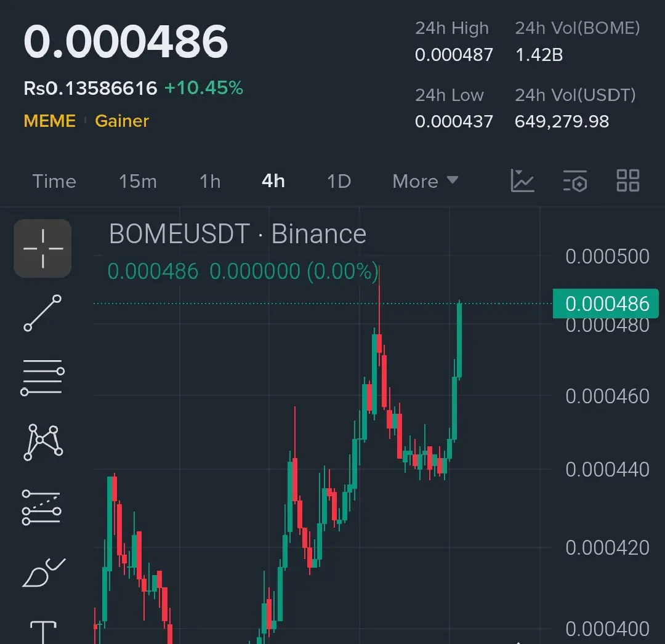Expand the More intervals dropdown
665x644 pixels.
click(x=425, y=182)
